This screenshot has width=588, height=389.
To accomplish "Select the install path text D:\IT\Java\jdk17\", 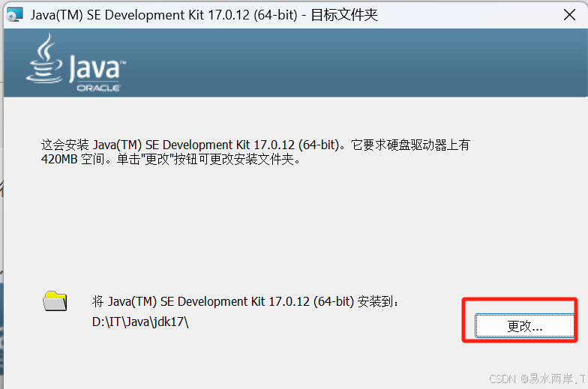I will pos(140,322).
